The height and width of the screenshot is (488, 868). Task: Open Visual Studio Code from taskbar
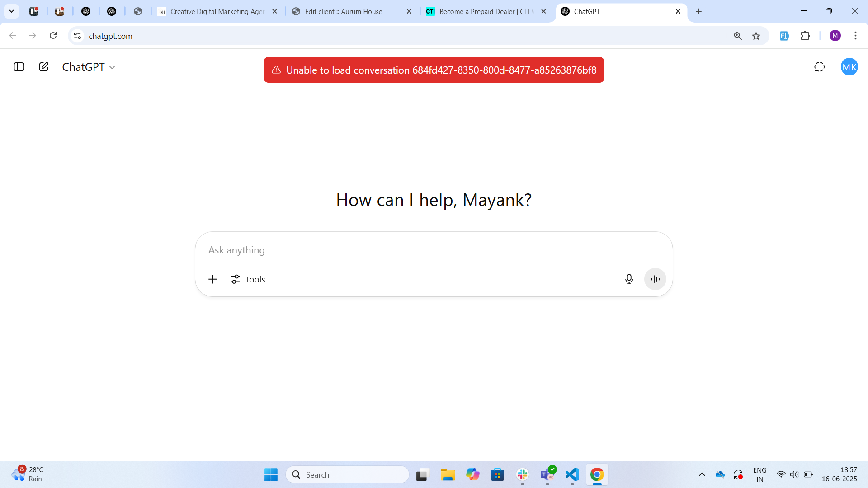coord(572,475)
